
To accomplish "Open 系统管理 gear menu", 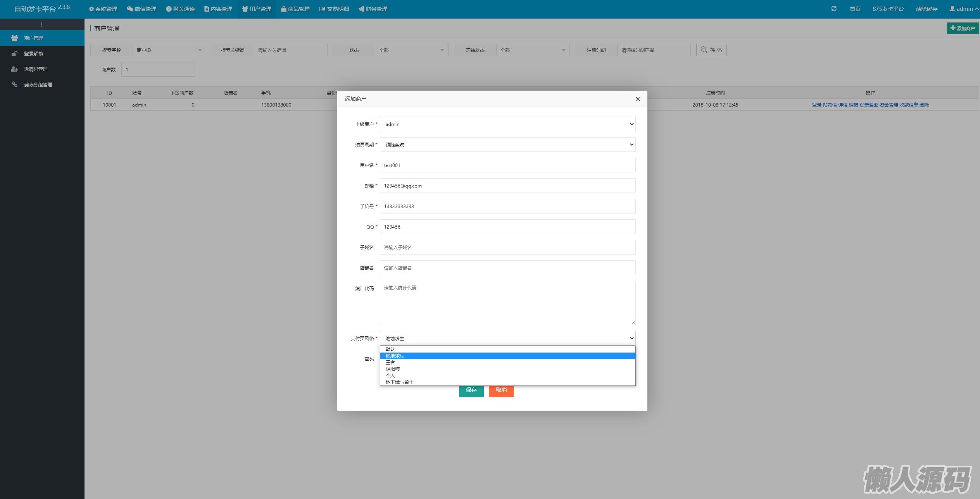I will point(103,9).
